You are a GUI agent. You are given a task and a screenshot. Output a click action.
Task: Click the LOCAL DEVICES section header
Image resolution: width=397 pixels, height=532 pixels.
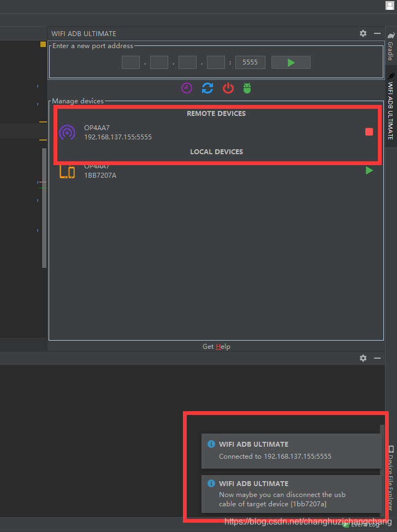click(216, 151)
